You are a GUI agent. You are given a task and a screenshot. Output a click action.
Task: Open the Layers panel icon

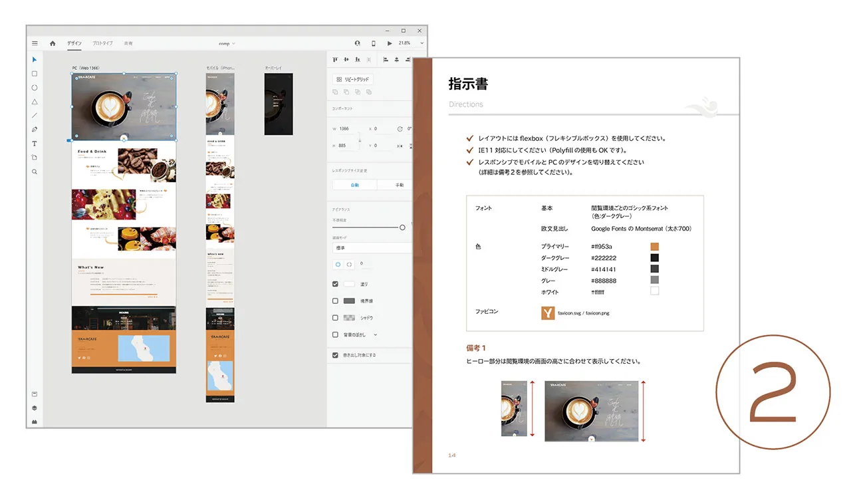pyautogui.click(x=35, y=408)
